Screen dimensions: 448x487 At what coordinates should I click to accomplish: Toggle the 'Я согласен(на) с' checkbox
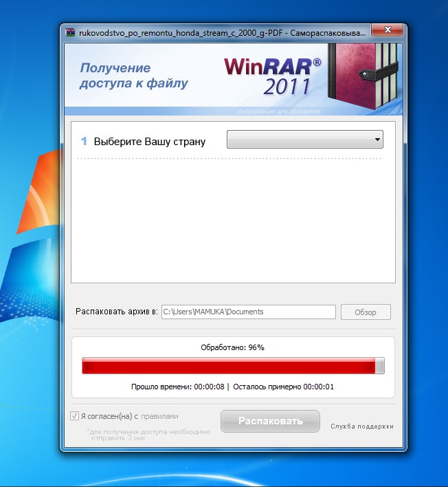(74, 416)
